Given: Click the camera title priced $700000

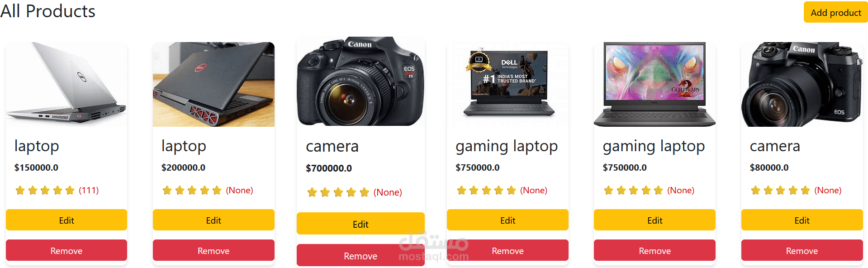Looking at the screenshot, I should tap(332, 146).
